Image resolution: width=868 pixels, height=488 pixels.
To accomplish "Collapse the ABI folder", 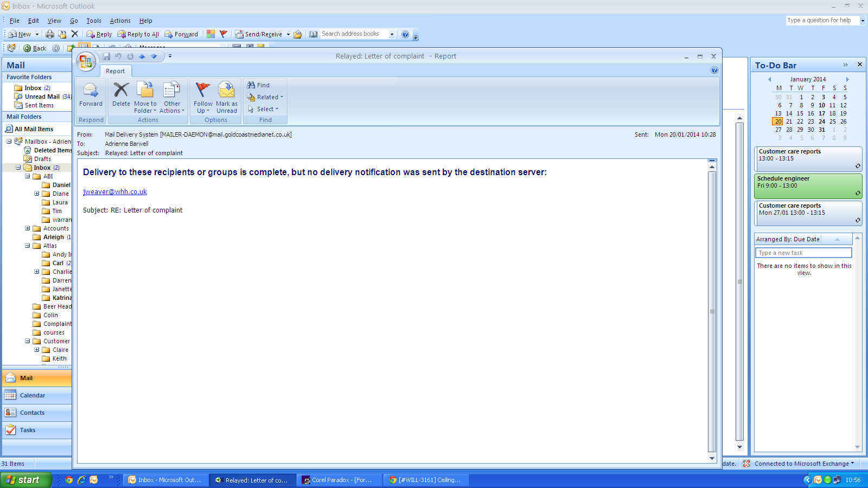I will [28, 176].
